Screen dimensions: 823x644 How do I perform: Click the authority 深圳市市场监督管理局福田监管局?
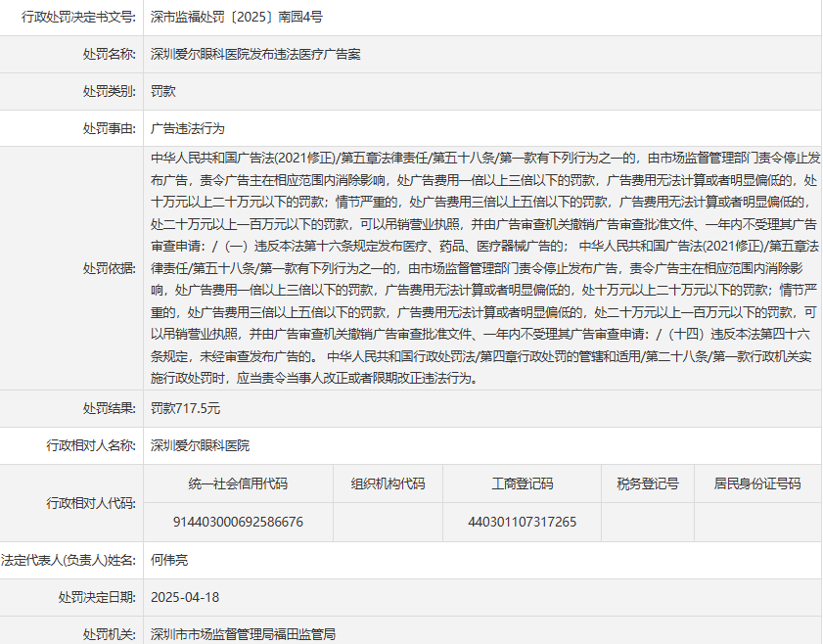pos(243,634)
